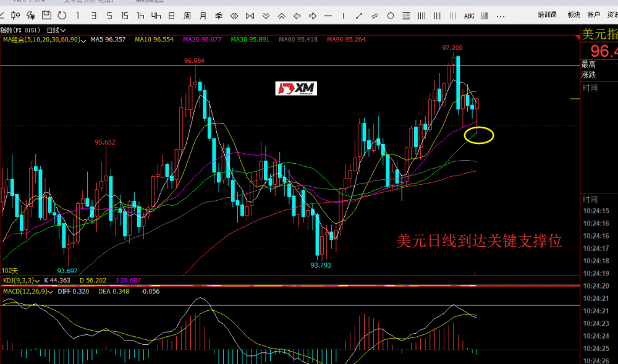Click the MA60 95.418 value

pos(298,40)
